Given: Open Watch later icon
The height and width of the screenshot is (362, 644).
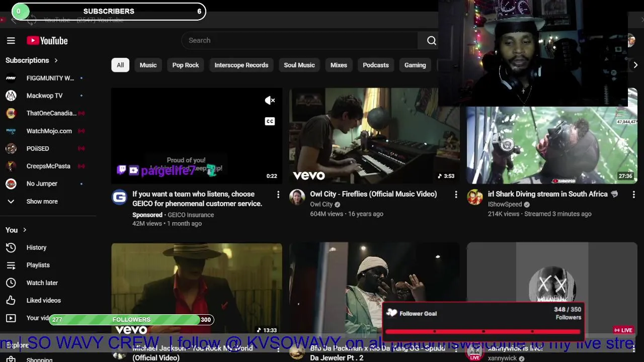Looking at the screenshot, I should pyautogui.click(x=11, y=283).
